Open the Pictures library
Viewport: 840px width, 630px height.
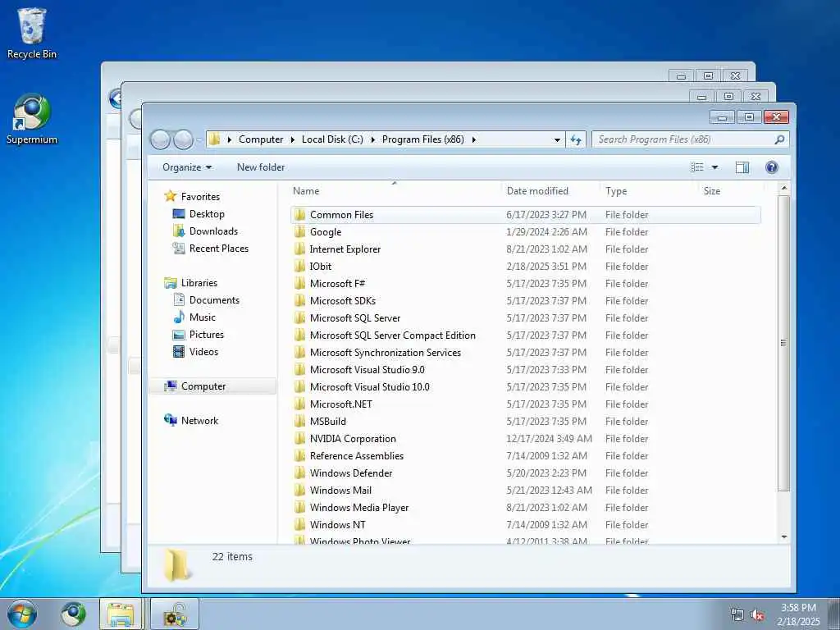[206, 335]
